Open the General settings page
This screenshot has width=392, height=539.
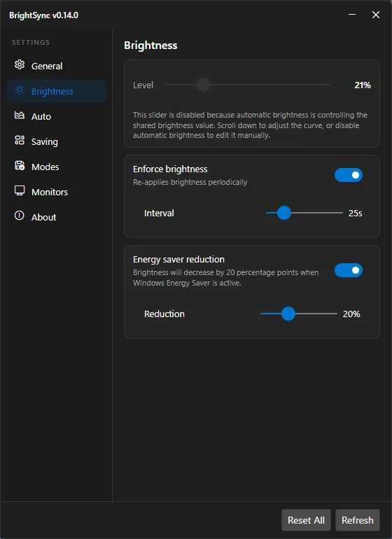[57, 66]
